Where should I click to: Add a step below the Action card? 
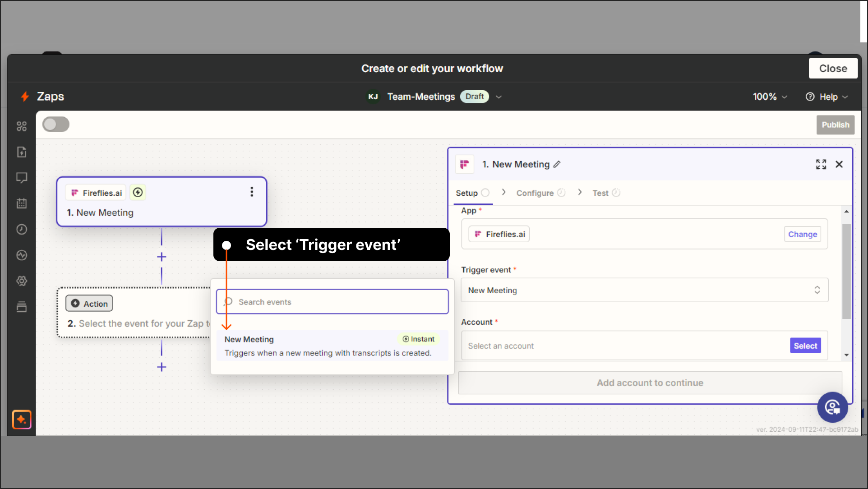click(x=162, y=367)
